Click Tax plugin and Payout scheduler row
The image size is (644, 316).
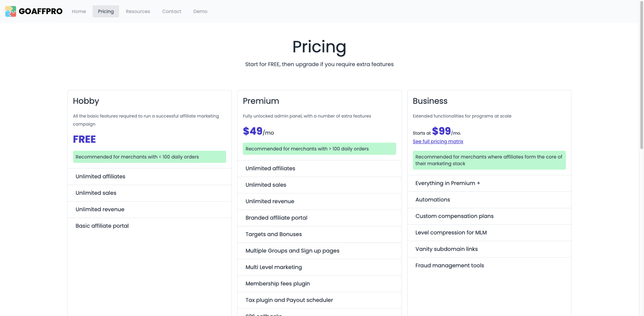coord(319,300)
